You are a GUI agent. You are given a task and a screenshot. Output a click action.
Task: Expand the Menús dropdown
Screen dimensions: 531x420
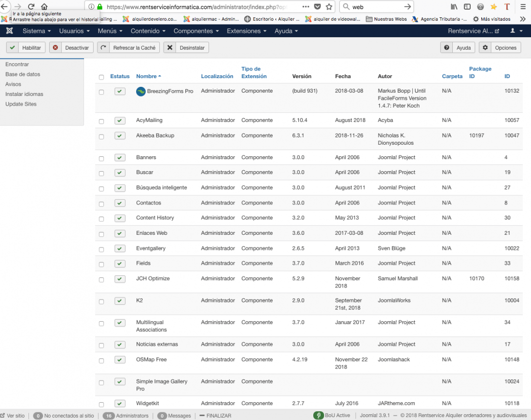(x=110, y=31)
